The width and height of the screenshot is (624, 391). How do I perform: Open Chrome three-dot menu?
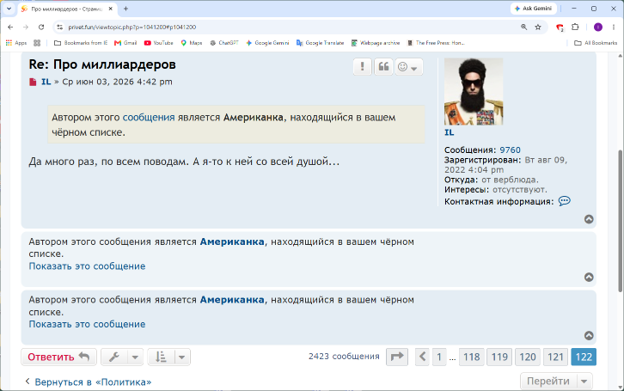pos(613,27)
